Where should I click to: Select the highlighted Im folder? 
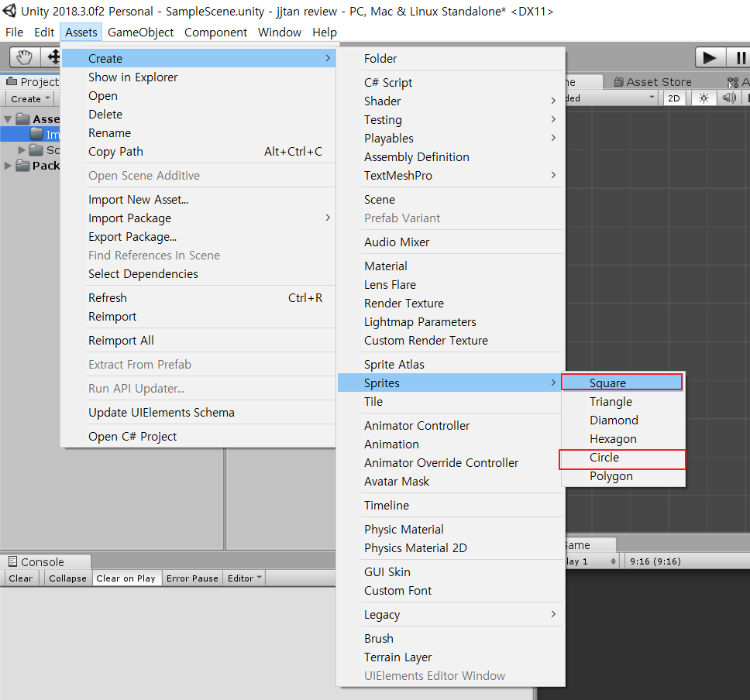[x=31, y=135]
